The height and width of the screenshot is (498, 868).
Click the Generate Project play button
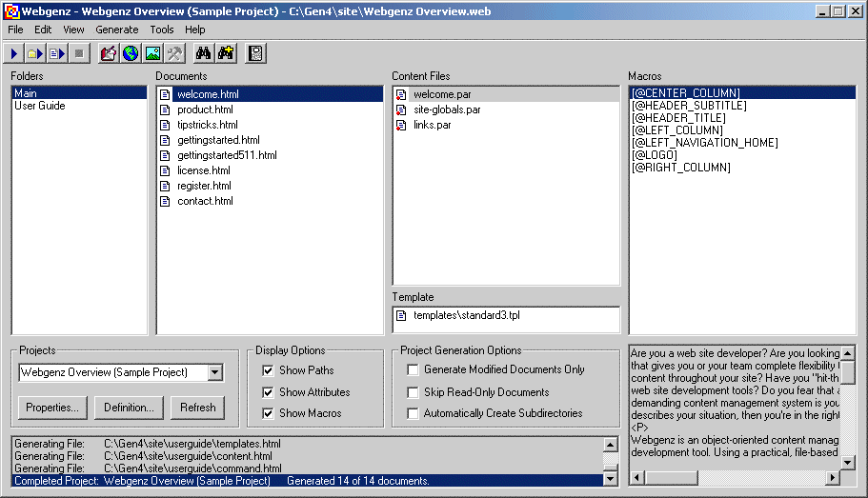(14, 53)
